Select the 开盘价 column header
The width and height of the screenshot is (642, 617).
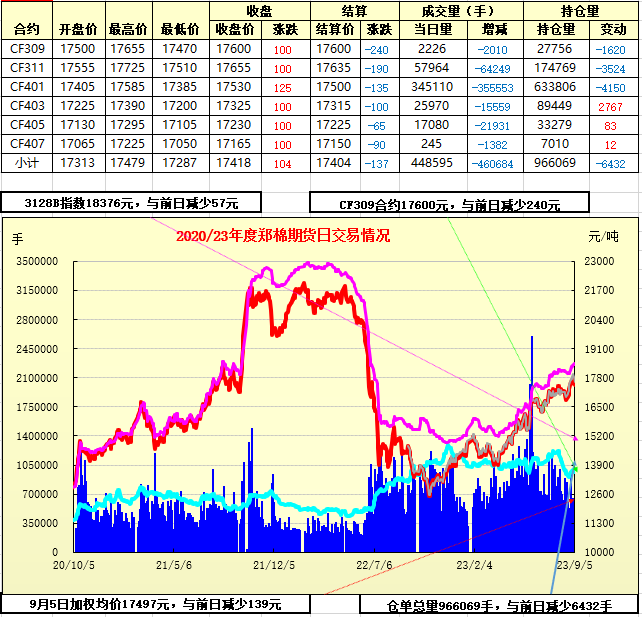click(x=77, y=29)
